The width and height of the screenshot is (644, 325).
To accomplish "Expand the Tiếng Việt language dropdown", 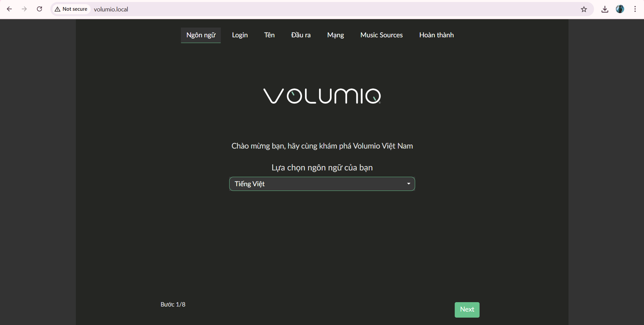I will tap(322, 184).
